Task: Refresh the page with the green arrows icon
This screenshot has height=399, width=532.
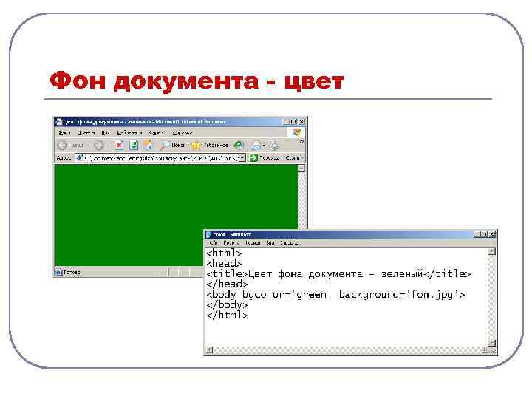Action: pyautogui.click(x=134, y=146)
